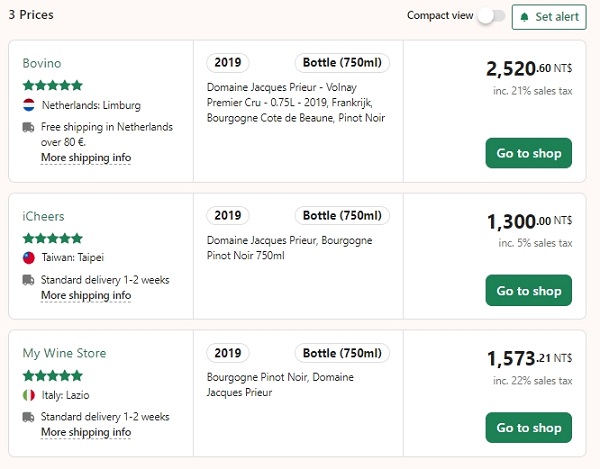Click the 2019 vintage tag in My Wine Store row
The width and height of the screenshot is (600, 469).
pyautogui.click(x=228, y=353)
